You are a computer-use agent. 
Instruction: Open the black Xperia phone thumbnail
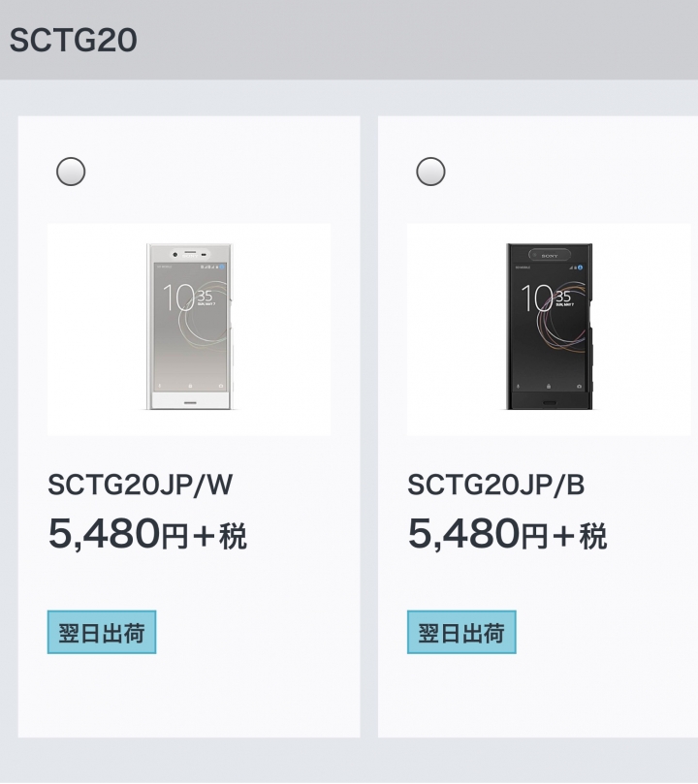[x=549, y=327]
